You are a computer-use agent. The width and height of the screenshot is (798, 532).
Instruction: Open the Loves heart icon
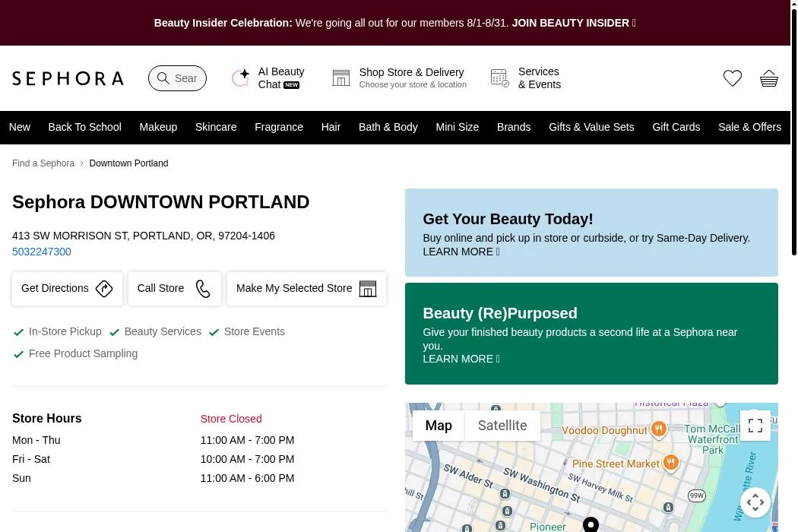pos(733,78)
